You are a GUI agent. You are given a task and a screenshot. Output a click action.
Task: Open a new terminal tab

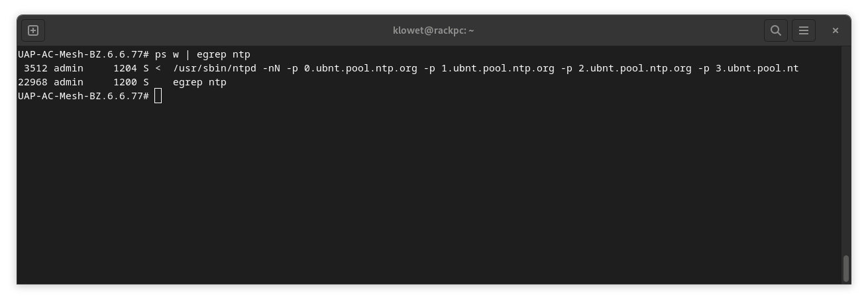pyautogui.click(x=33, y=30)
